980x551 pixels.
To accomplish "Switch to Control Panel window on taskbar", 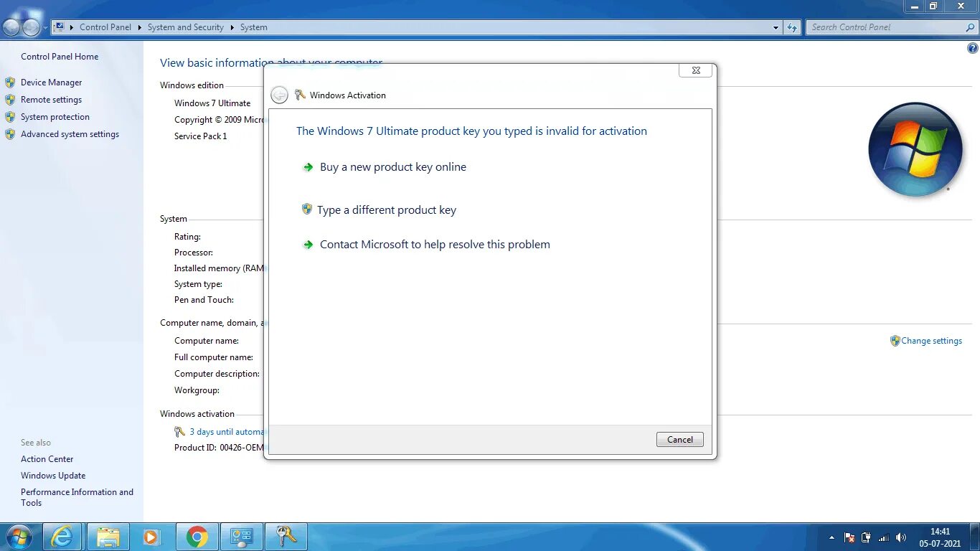I will coord(242,537).
